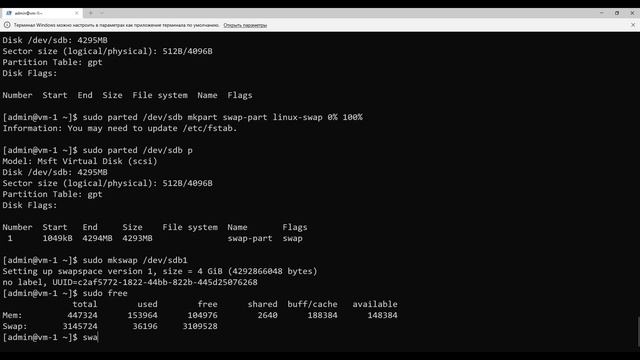This screenshot has height=360, width=640.
Task: Click the partition size value 4293MB
Action: pyautogui.click(x=137, y=238)
